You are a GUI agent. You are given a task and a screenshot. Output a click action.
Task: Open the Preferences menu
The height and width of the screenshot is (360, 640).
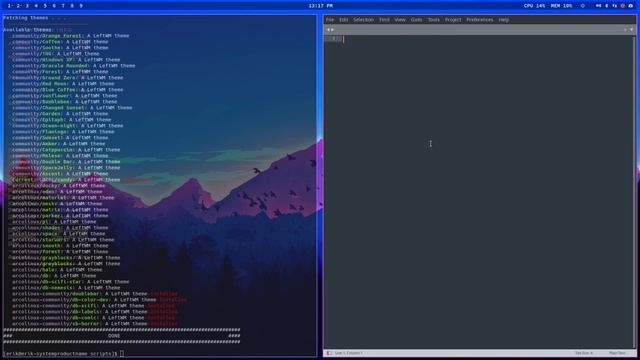(480, 20)
